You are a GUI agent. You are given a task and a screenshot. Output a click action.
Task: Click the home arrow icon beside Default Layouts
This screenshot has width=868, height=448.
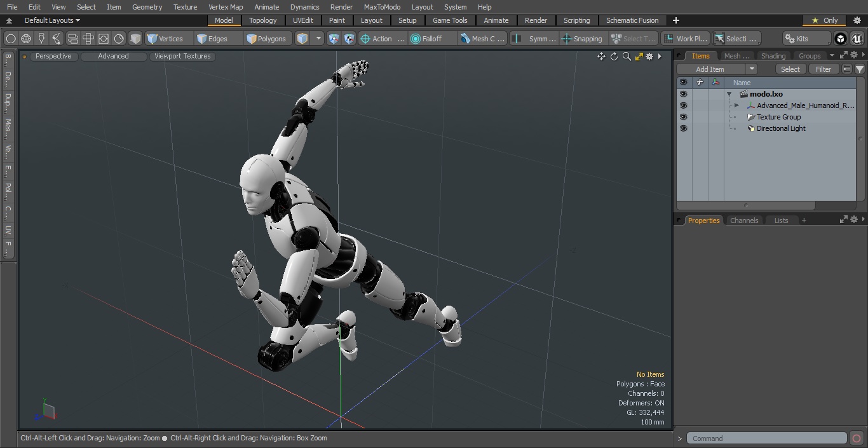[x=9, y=20]
